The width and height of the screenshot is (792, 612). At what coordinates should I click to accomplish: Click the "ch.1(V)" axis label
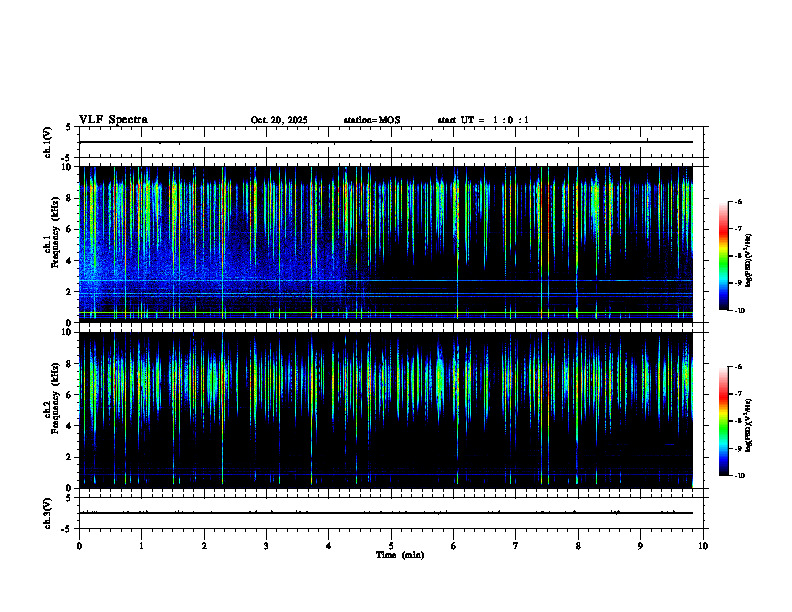coord(47,142)
